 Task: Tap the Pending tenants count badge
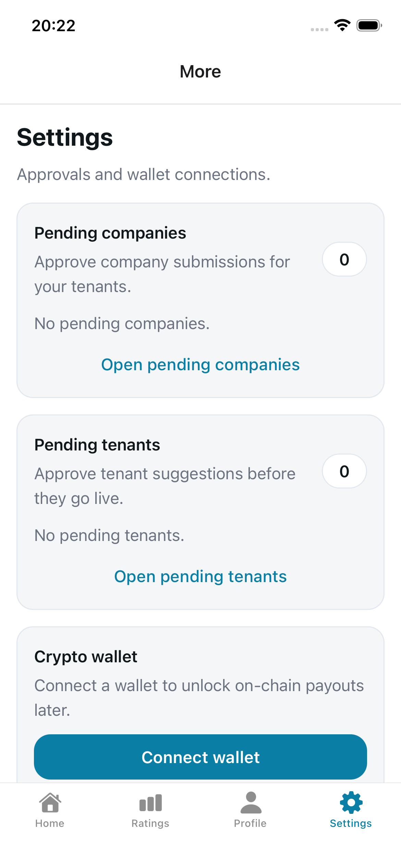coord(344,471)
